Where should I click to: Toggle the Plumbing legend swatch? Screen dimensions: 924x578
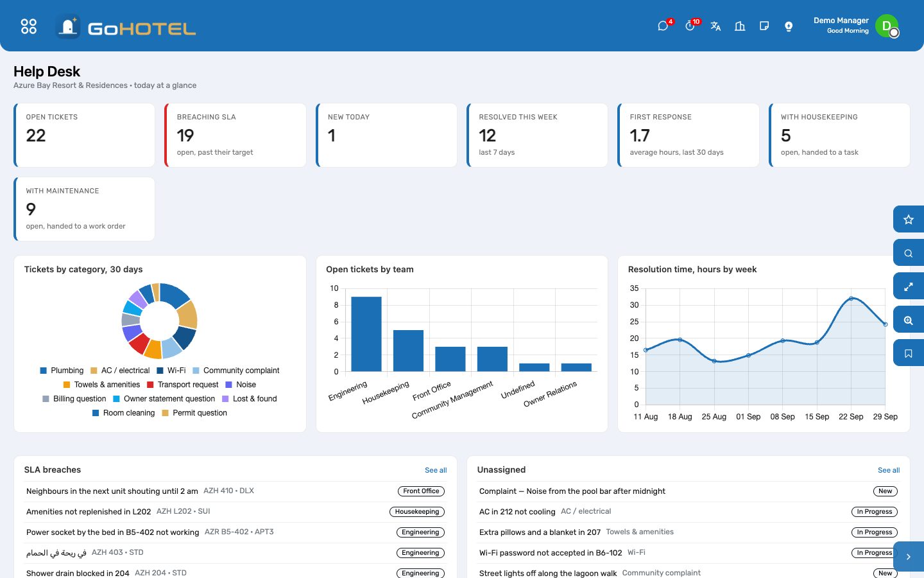coord(44,371)
